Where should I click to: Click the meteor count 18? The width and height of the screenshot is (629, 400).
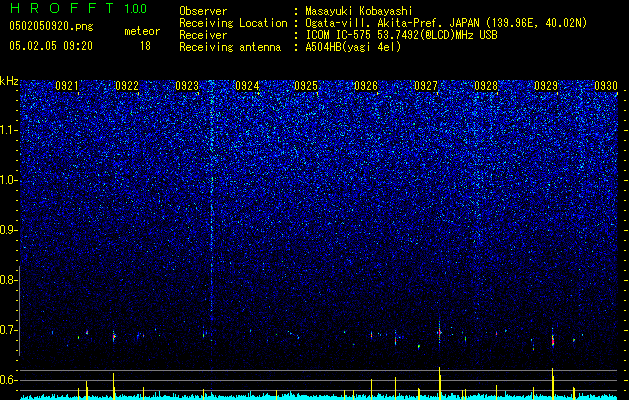[x=145, y=46]
